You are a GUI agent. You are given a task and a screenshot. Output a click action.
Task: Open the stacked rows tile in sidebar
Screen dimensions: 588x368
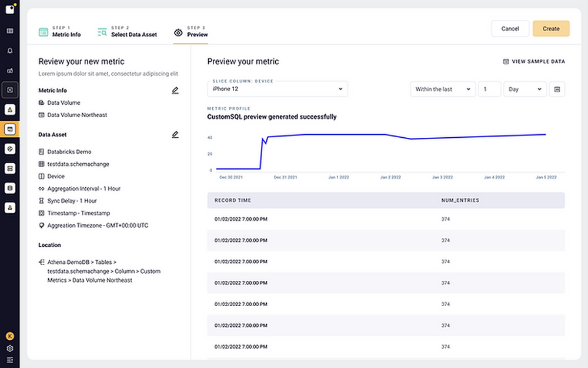(x=10, y=168)
